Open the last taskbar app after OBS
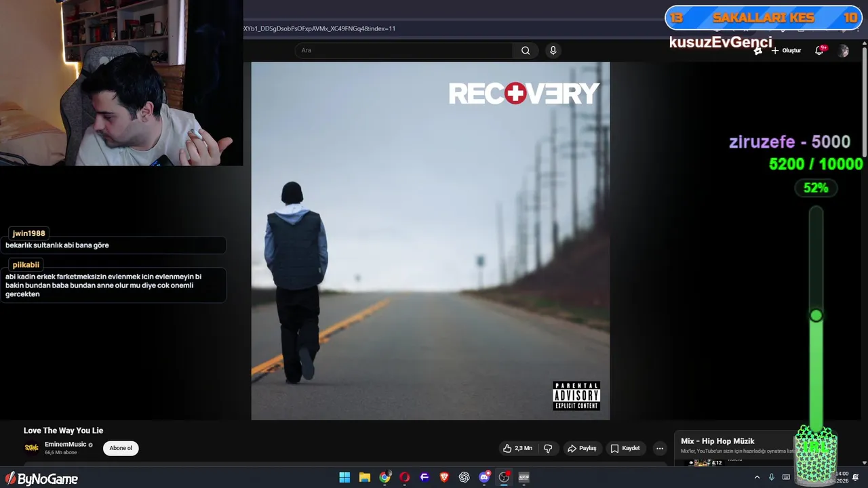This screenshot has height=488, width=868. pos(524,477)
